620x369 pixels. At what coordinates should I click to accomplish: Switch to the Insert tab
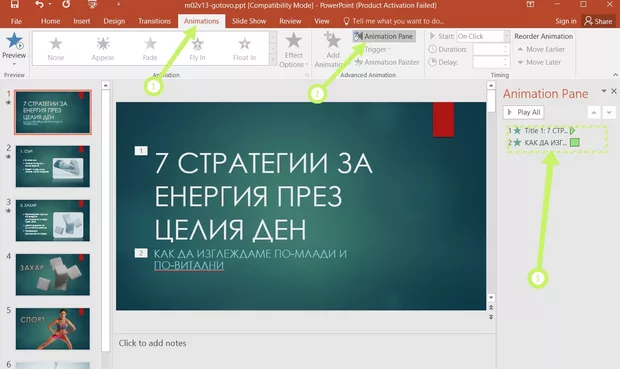pyautogui.click(x=81, y=21)
